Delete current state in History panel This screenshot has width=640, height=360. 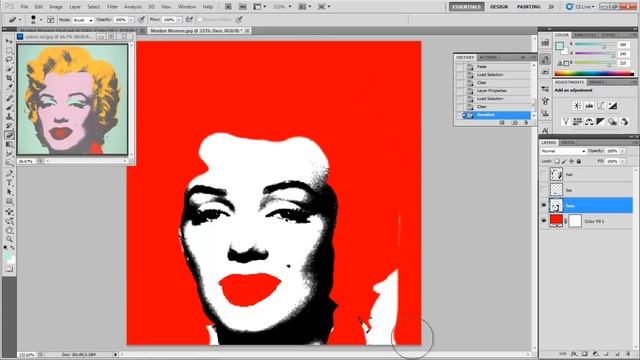(526, 122)
